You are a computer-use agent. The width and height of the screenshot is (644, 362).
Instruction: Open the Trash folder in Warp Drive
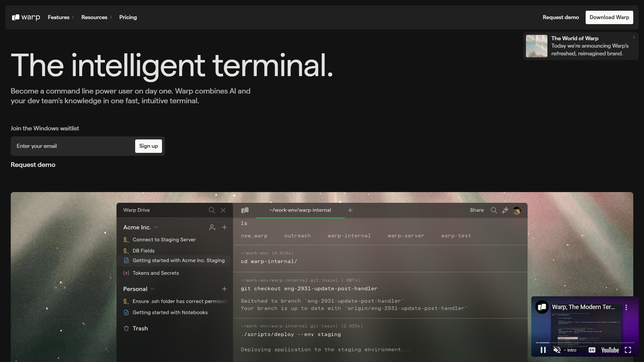pyautogui.click(x=140, y=328)
